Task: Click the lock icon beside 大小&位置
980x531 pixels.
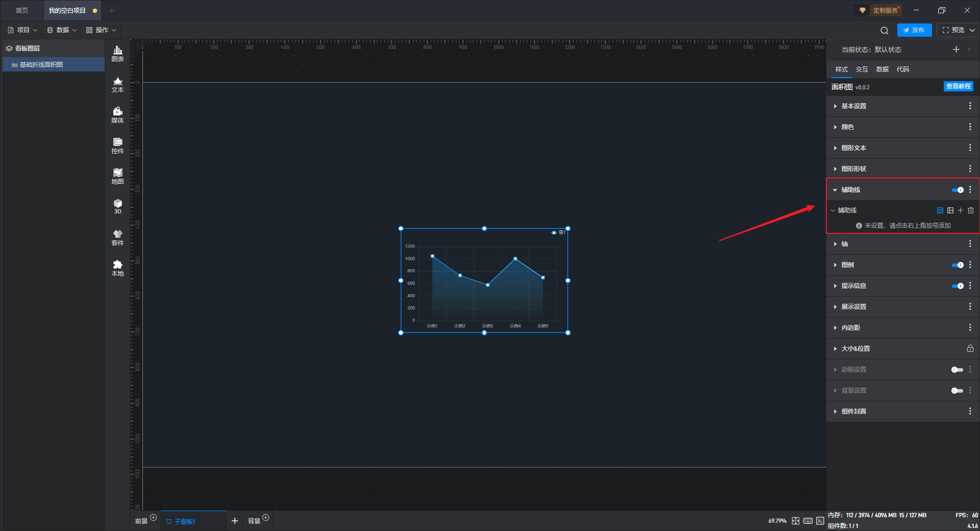Action: coord(970,348)
